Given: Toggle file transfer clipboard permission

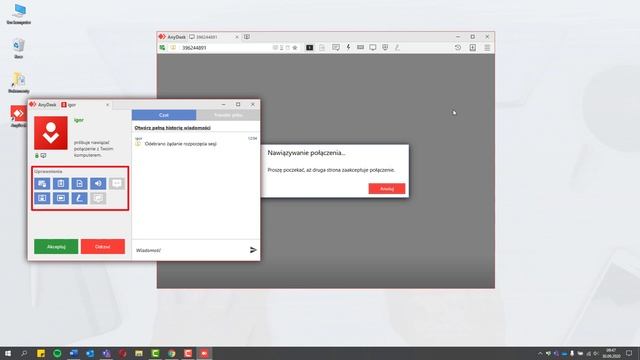Looking at the screenshot, I should tap(80, 184).
